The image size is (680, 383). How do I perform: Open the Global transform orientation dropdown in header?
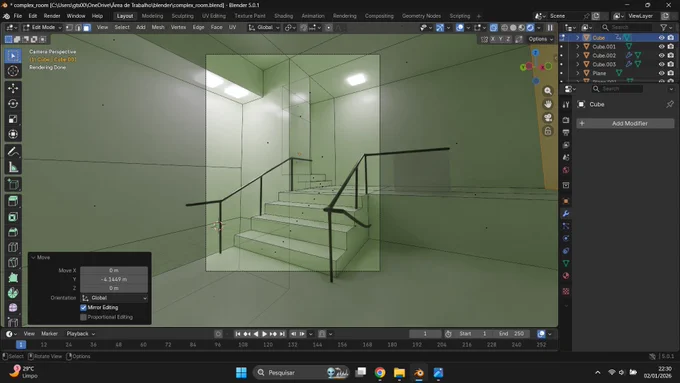click(x=263, y=27)
